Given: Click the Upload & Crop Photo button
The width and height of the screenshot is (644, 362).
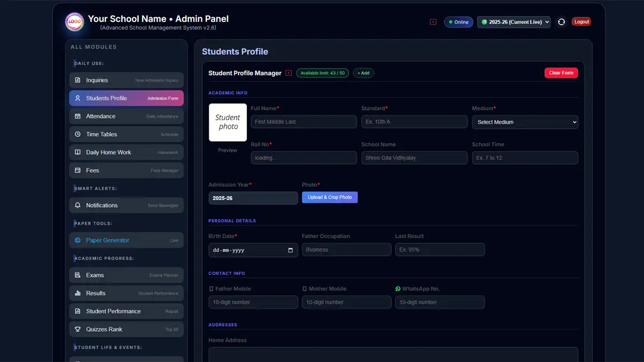Looking at the screenshot, I should (330, 197).
